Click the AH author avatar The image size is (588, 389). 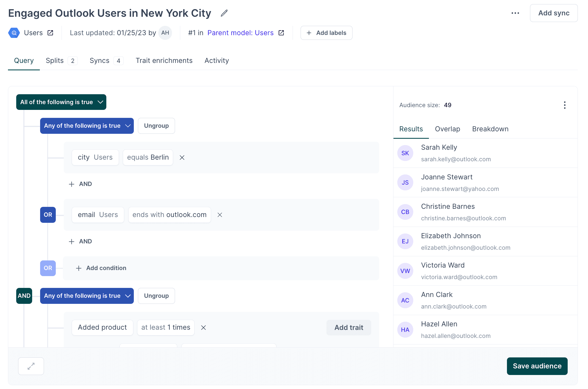[165, 33]
